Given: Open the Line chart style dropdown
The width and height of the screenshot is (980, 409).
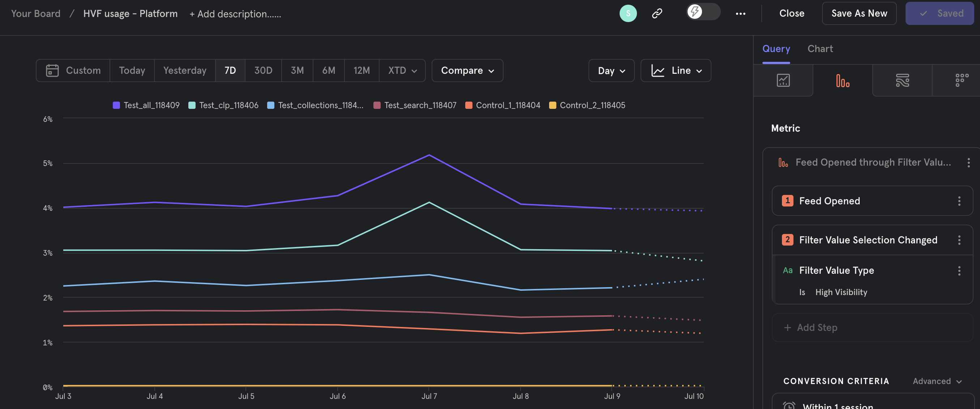Looking at the screenshot, I should (x=676, y=71).
